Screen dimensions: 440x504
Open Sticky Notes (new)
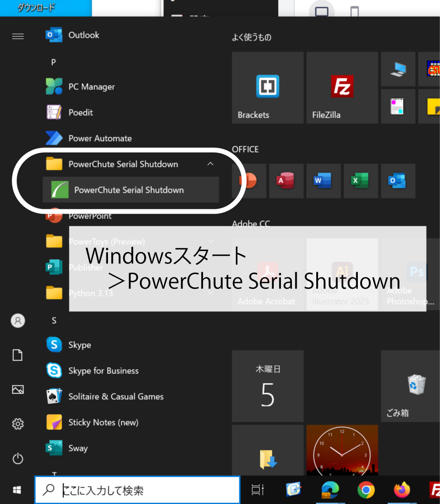(x=130, y=422)
